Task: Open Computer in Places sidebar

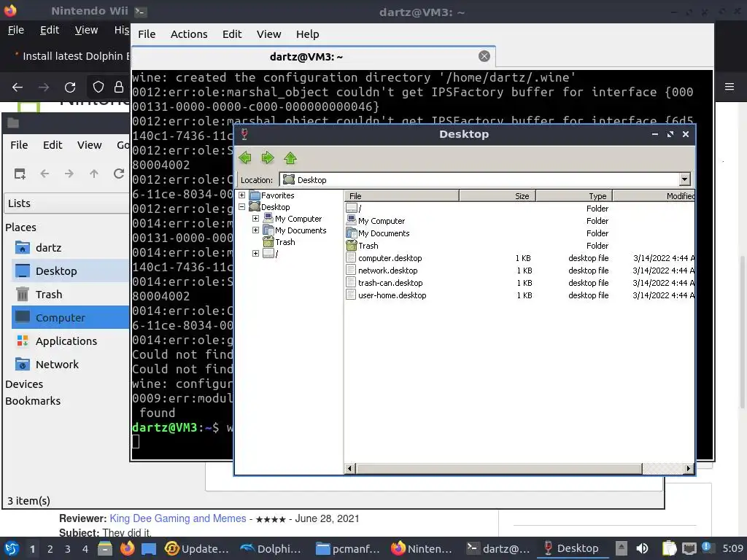Action: point(69,318)
